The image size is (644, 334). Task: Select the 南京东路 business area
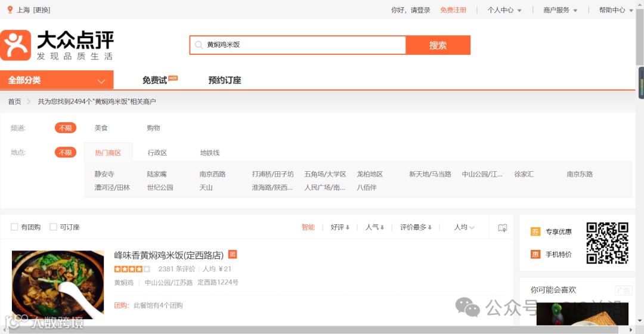tap(580, 174)
